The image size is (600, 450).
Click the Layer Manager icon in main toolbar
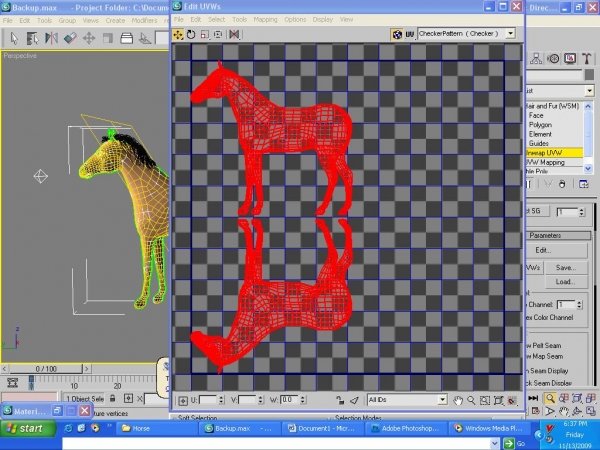[x=126, y=38]
